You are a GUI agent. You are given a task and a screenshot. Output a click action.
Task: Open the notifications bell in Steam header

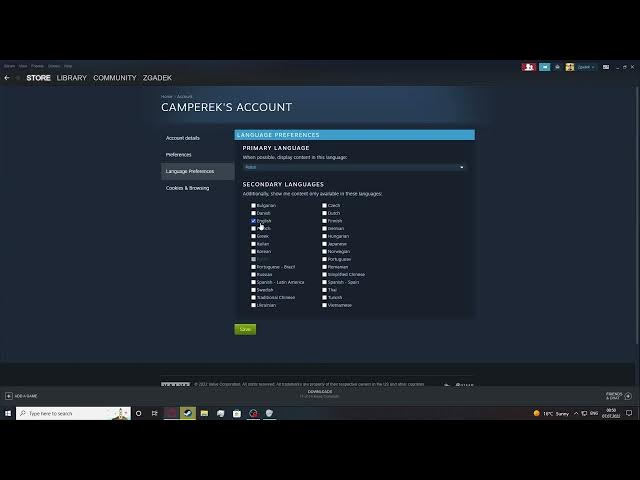tap(557, 67)
